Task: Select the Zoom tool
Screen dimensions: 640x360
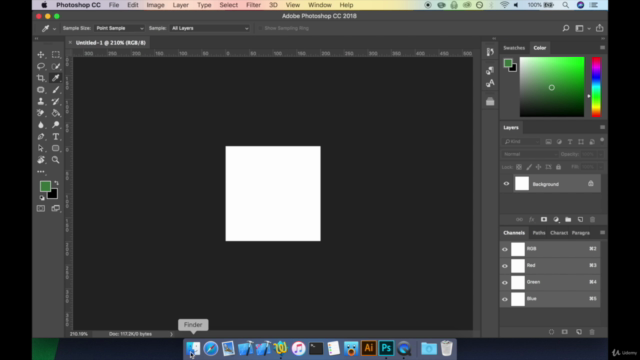Action: click(56, 160)
